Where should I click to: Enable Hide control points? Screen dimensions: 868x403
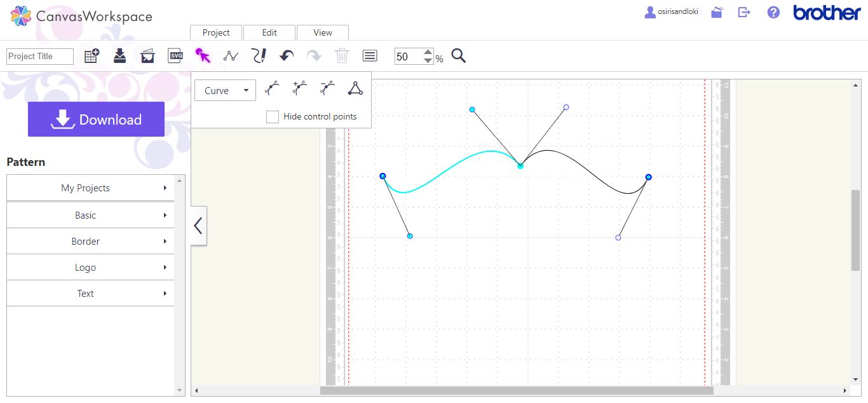[x=273, y=116]
